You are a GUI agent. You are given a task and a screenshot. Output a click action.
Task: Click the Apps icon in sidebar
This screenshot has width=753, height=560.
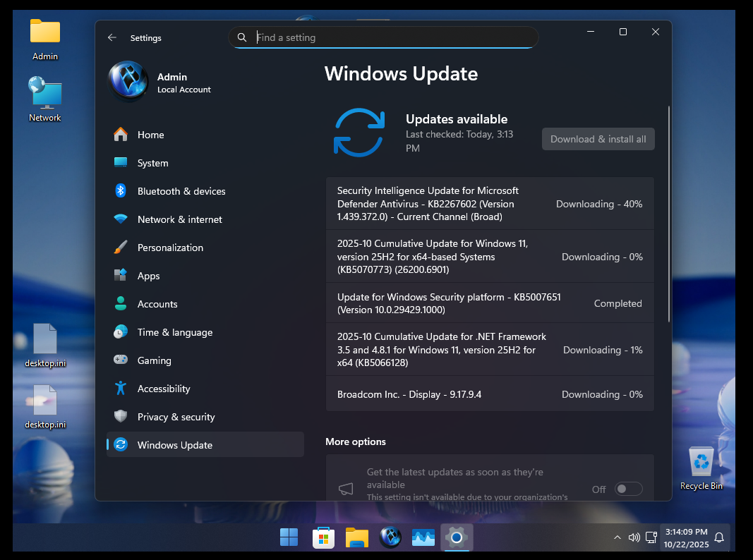[x=121, y=275]
